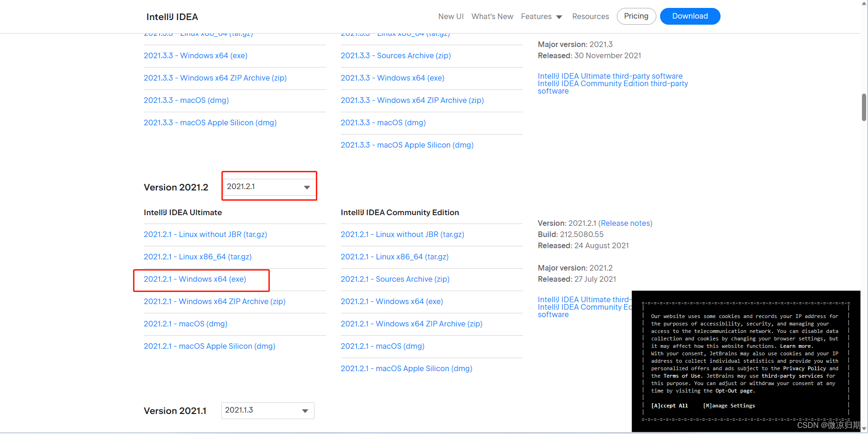The height and width of the screenshot is (434, 868).
Task: Open the upper Community Edition third-party software link
Action: click(613, 87)
